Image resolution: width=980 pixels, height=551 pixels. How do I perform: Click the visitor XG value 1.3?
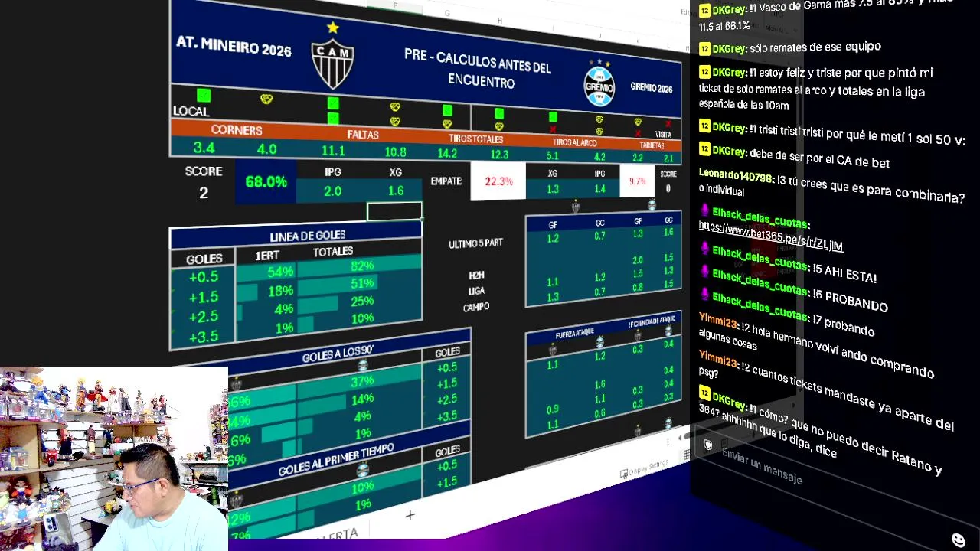click(x=553, y=189)
